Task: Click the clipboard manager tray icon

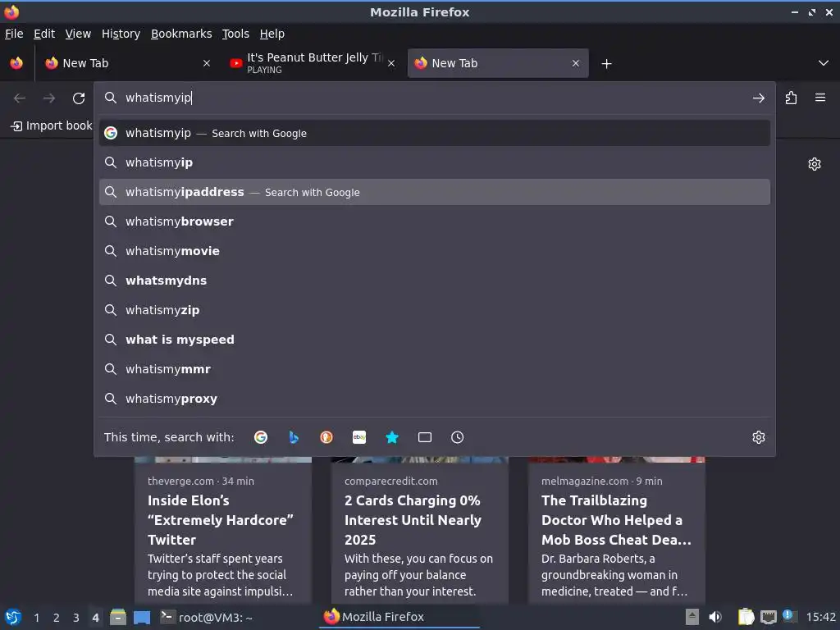Action: [746, 617]
